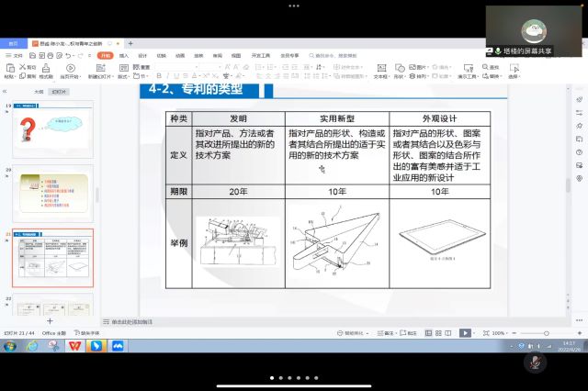
Task: Collapse the slide panel with the double-arrow
Action: (6, 92)
